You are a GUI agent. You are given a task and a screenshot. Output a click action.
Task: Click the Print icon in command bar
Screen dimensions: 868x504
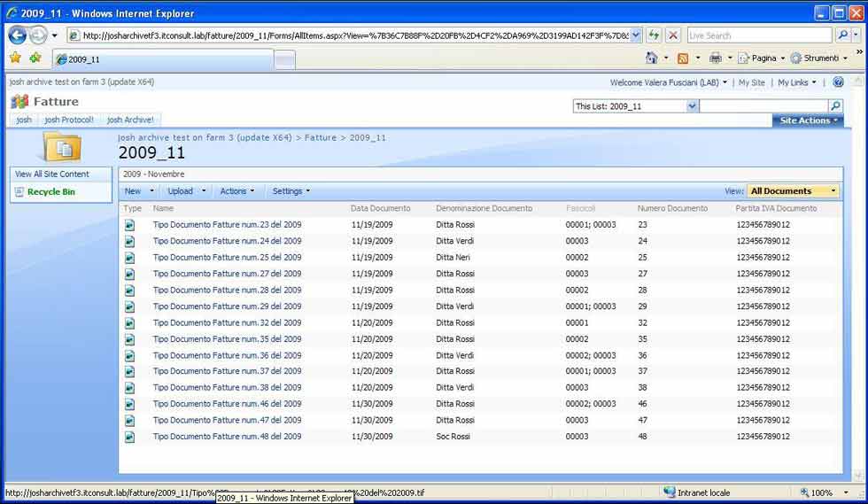pyautogui.click(x=715, y=58)
